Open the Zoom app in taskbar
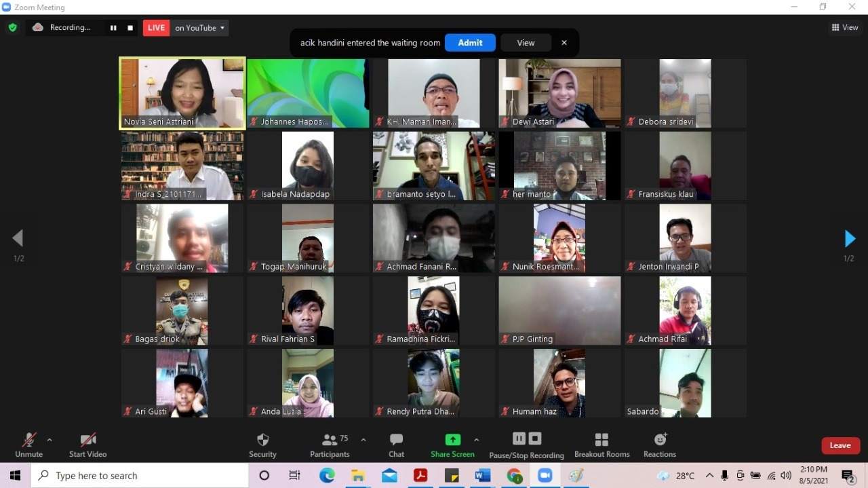868x488 pixels. point(545,476)
